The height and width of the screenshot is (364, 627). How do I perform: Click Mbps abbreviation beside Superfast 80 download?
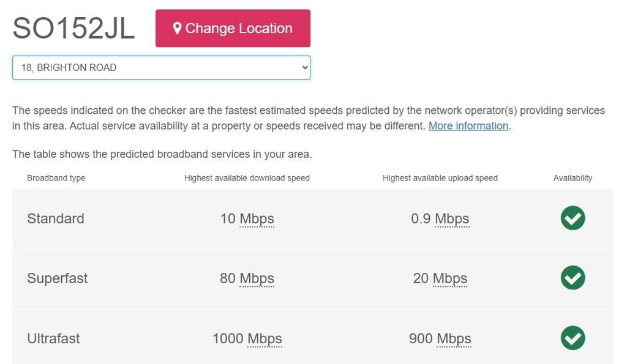point(257,278)
